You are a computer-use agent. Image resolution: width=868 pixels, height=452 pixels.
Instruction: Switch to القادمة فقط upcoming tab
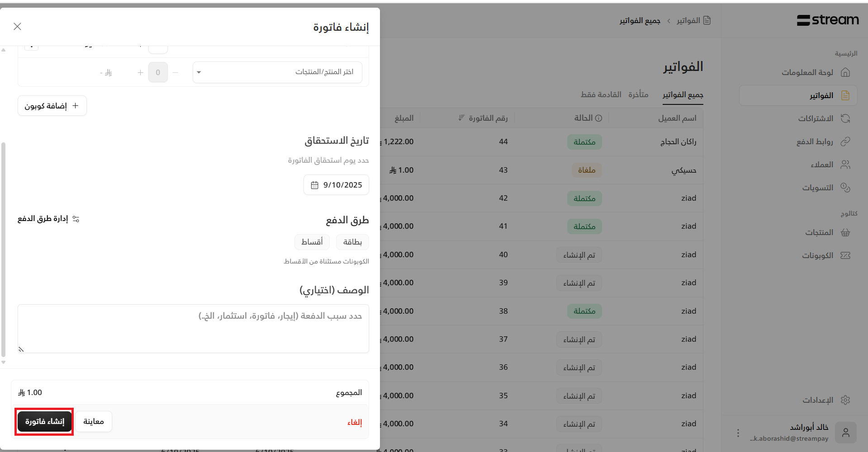[x=601, y=94]
